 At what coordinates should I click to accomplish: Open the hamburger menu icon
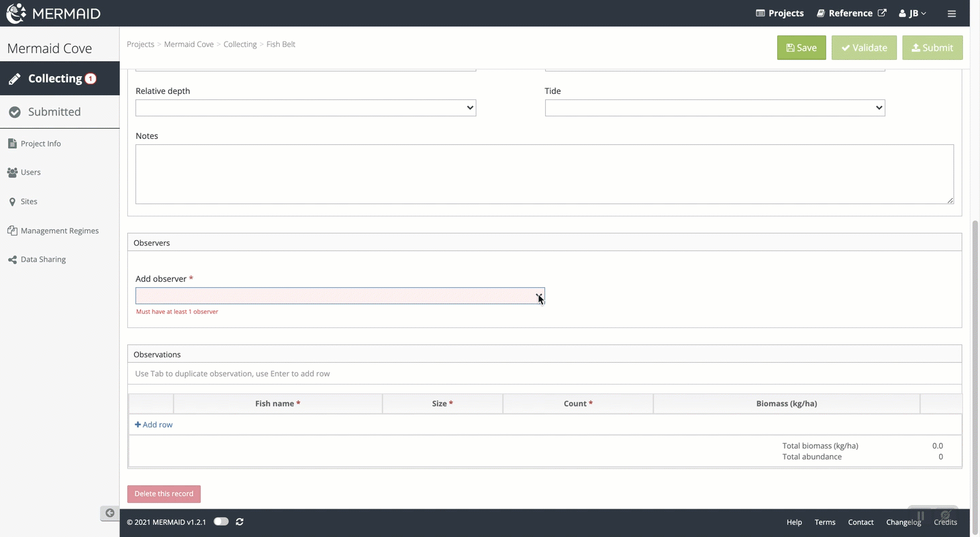951,14
